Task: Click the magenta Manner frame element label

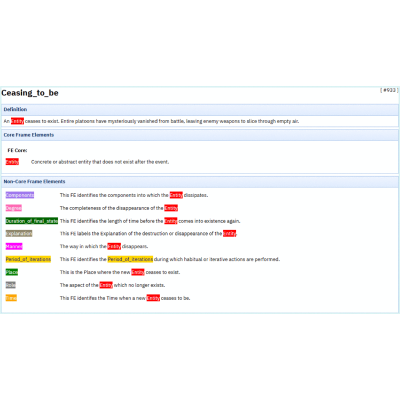Action: pyautogui.click(x=14, y=246)
